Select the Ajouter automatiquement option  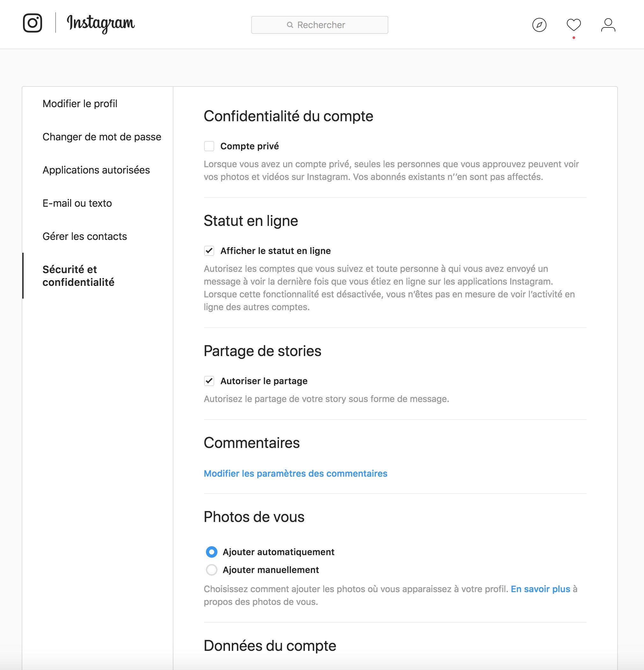tap(211, 552)
